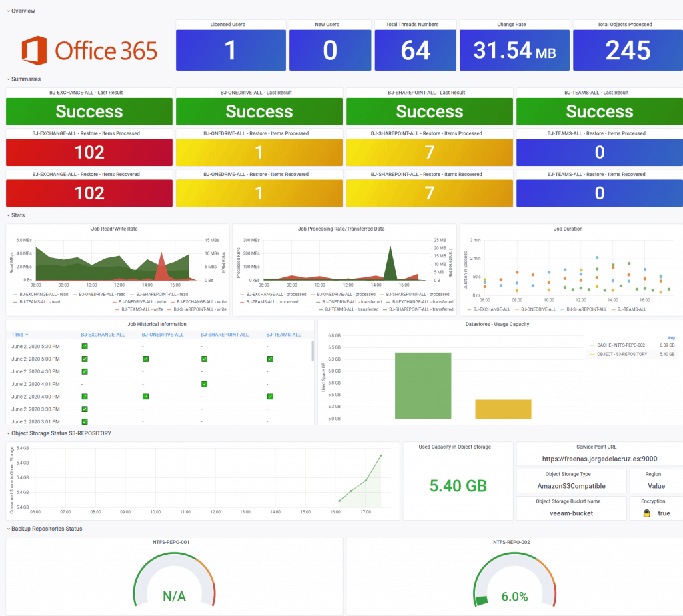The height and width of the screenshot is (616, 683).
Task: Toggle BJ-EXCHANGE-ALL - read legend series
Action: click(44, 295)
